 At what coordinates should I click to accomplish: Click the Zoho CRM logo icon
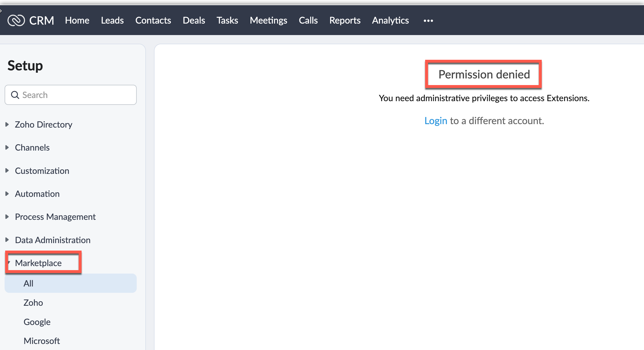click(x=16, y=20)
